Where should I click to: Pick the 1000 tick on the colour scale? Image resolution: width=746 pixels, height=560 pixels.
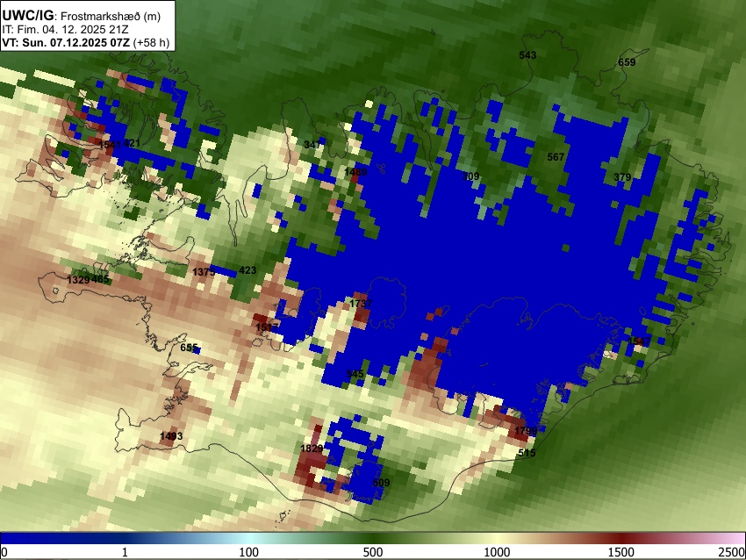pos(497,552)
